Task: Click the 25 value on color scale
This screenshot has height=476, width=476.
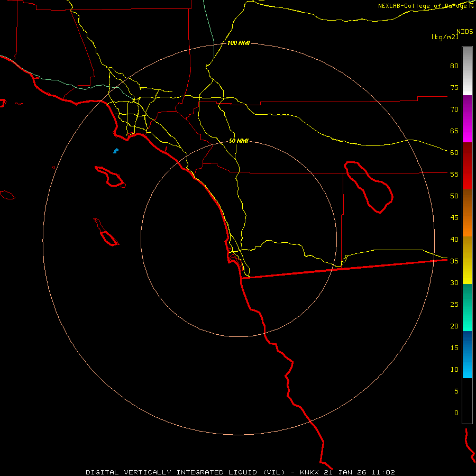Action: pos(454,305)
